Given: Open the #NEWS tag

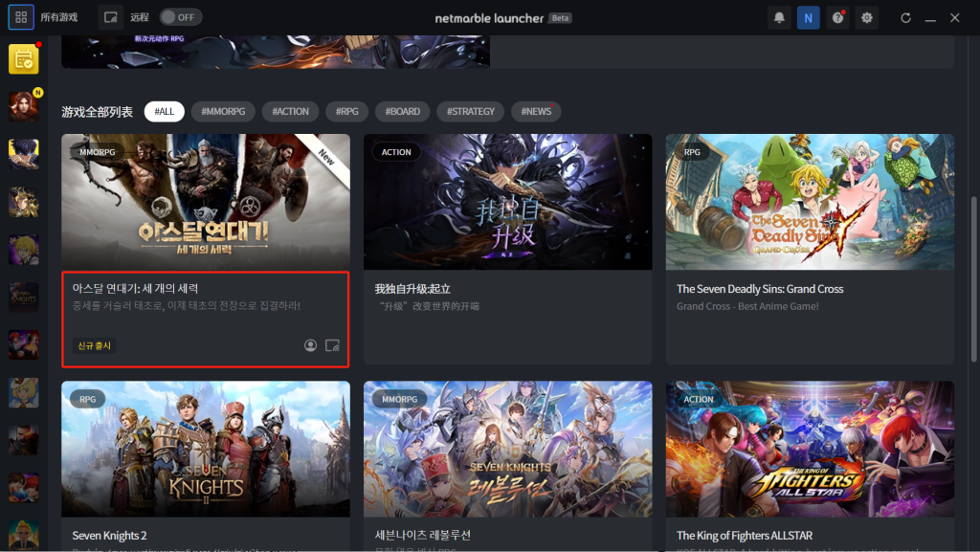Looking at the screenshot, I should click(x=536, y=111).
